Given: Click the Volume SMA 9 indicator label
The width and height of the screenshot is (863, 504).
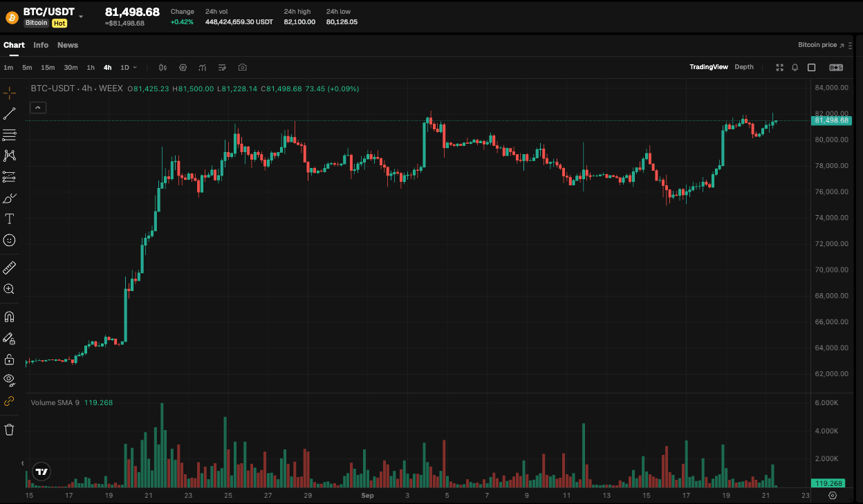Looking at the screenshot, I should pos(55,402).
